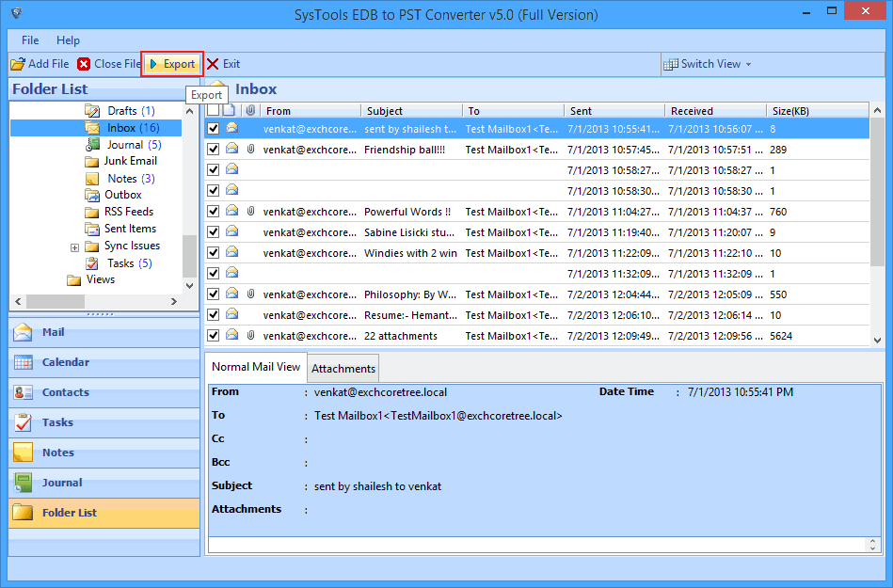Screen dimensions: 893x588
Task: Click the folder tree vertical scrollbar thumb
Action: (190, 256)
